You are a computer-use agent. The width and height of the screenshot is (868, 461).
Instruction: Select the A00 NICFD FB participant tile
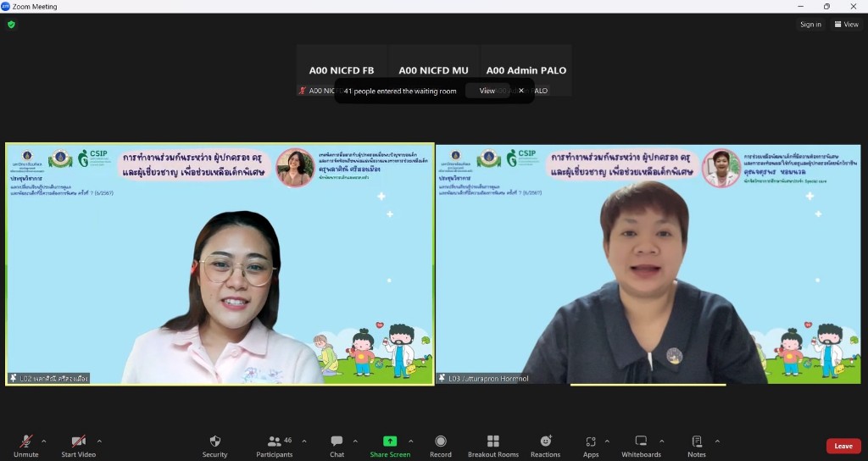(x=342, y=70)
